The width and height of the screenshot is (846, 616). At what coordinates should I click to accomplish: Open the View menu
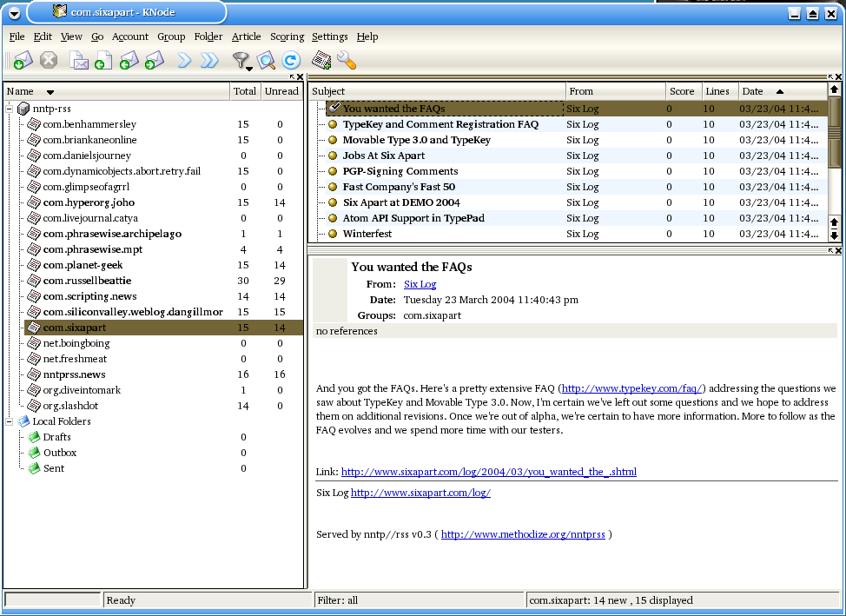coord(71,36)
